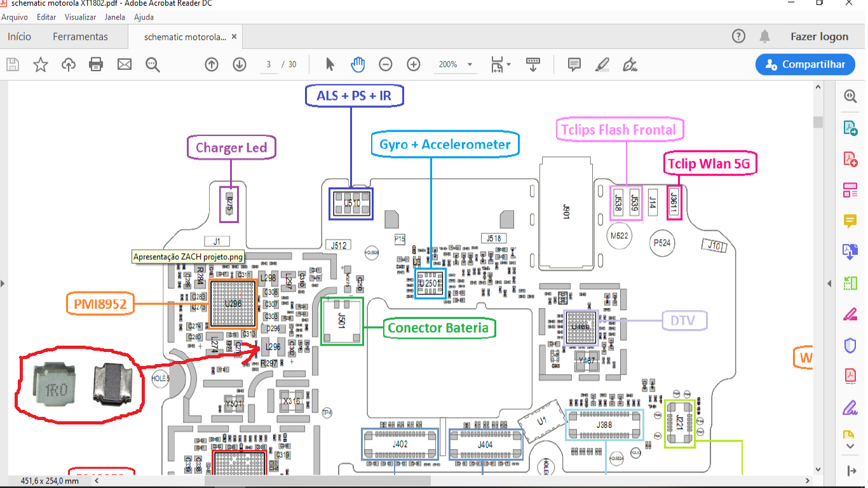Send file by email icon
This screenshot has width=868, height=488.
coord(125,64)
